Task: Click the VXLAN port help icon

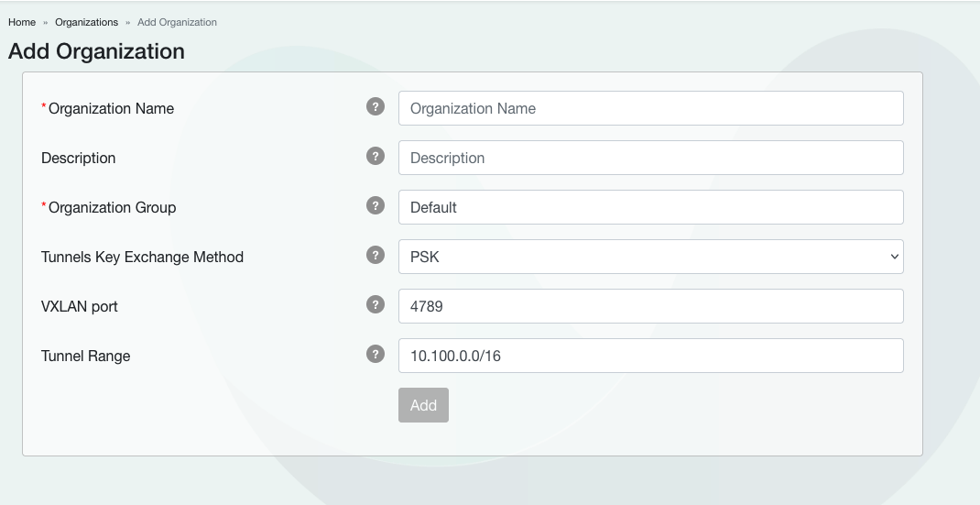Action: (x=375, y=304)
